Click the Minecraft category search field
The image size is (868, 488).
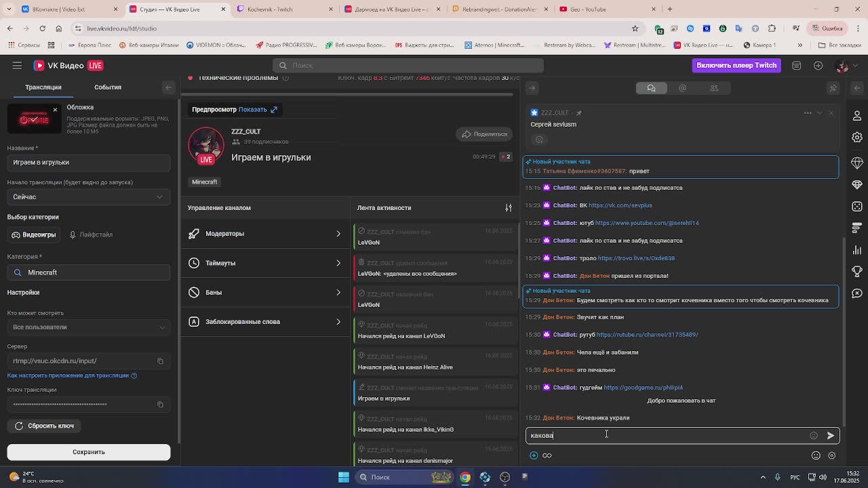89,272
